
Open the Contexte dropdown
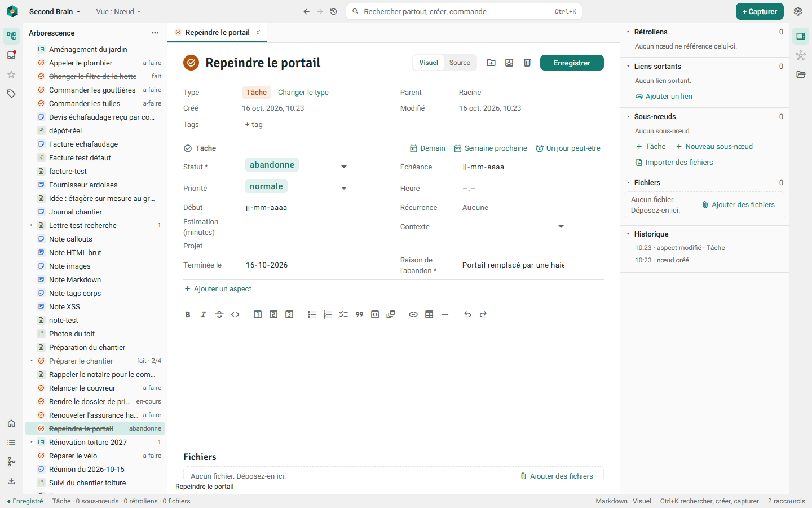[x=513, y=226]
